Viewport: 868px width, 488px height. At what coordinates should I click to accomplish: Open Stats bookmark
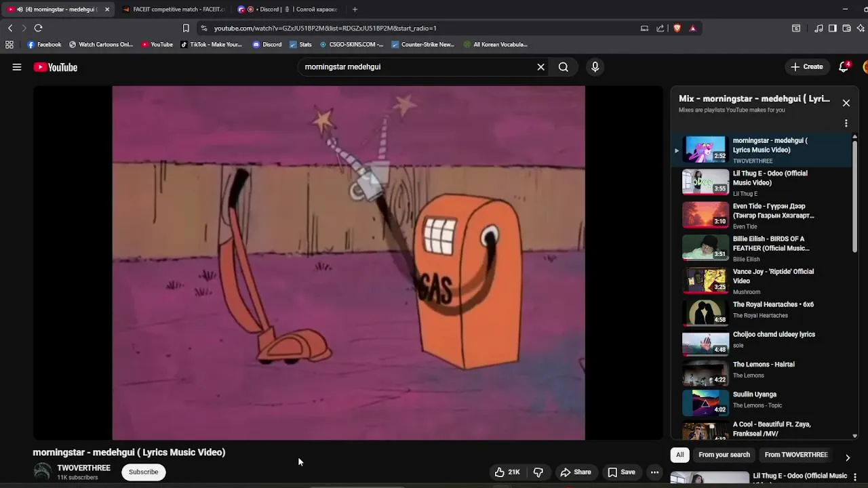pyautogui.click(x=300, y=45)
